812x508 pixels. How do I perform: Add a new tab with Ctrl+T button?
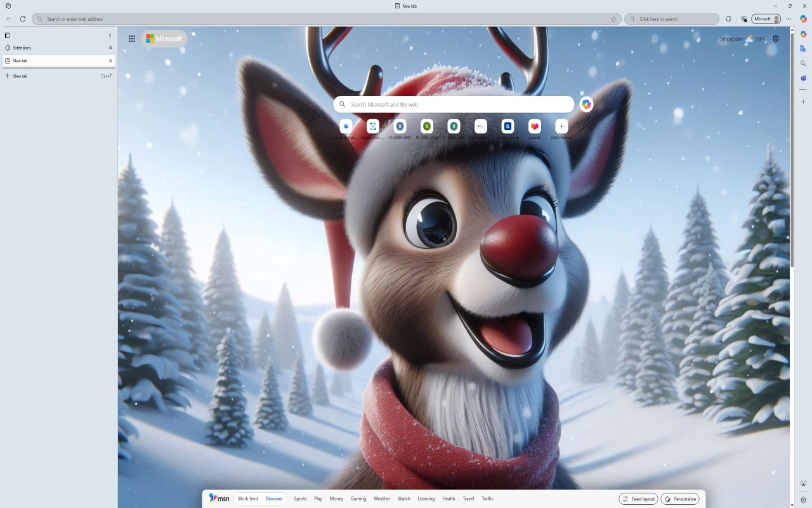click(x=58, y=76)
